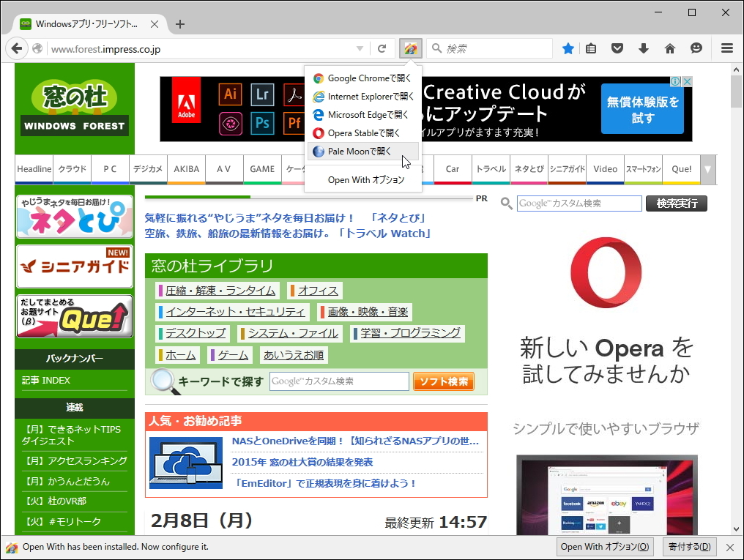Open extra categories via the red arrow button

click(x=707, y=169)
